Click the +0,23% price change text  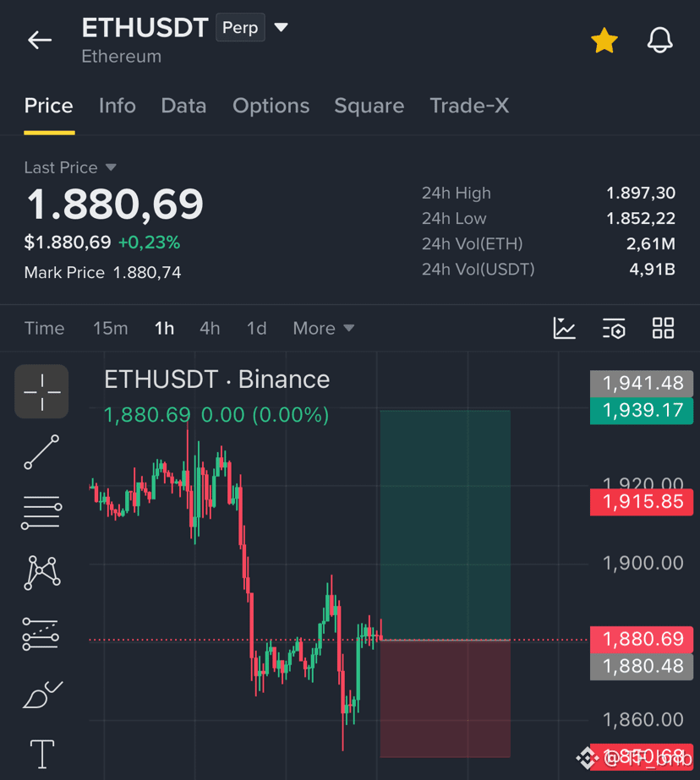150,243
